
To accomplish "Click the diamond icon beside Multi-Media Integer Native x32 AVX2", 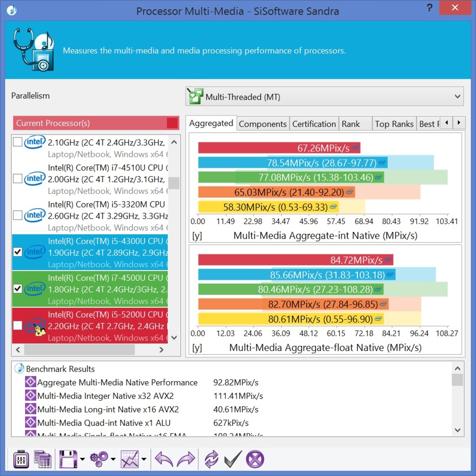I will point(31,395).
